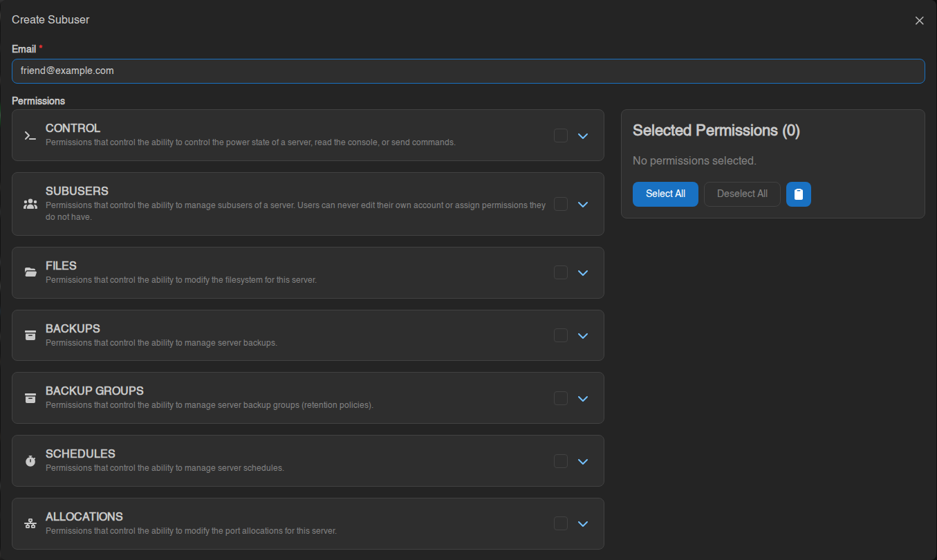Screen dimensions: 937x560
Task: Click the FILES section heading
Action: (61, 266)
